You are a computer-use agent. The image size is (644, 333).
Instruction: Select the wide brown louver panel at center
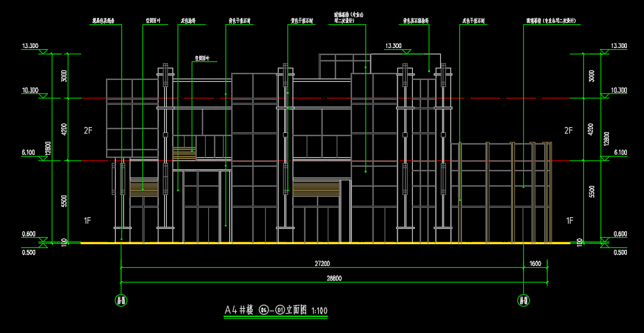pos(316,188)
